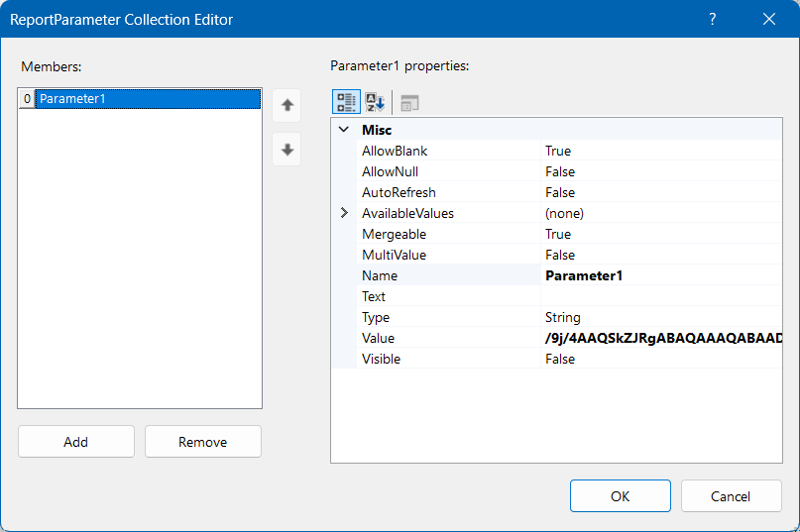This screenshot has width=800, height=532.
Task: Select Parameter1 in Members list
Action: click(147, 99)
